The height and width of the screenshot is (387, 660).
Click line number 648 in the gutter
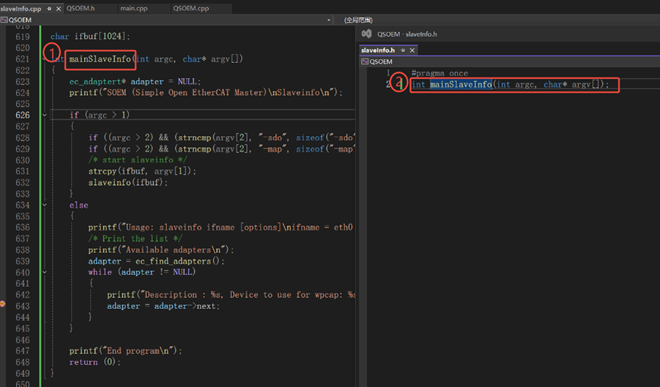click(23, 362)
